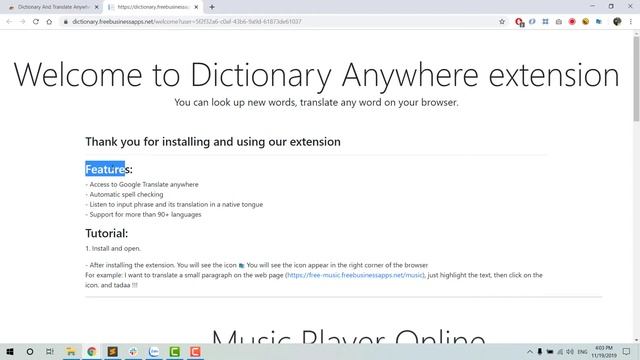Open Sublime Text from taskbar
Screen dimensions: 640x360
click(x=113, y=351)
